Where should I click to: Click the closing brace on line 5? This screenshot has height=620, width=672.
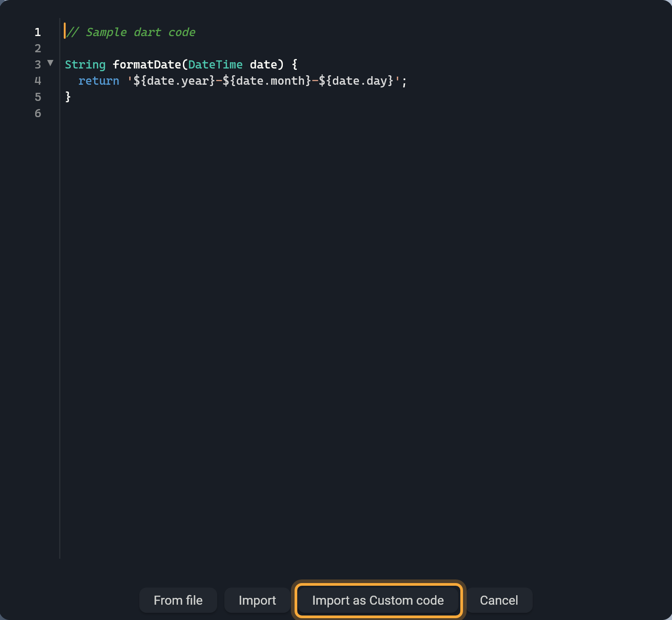pyautogui.click(x=68, y=97)
